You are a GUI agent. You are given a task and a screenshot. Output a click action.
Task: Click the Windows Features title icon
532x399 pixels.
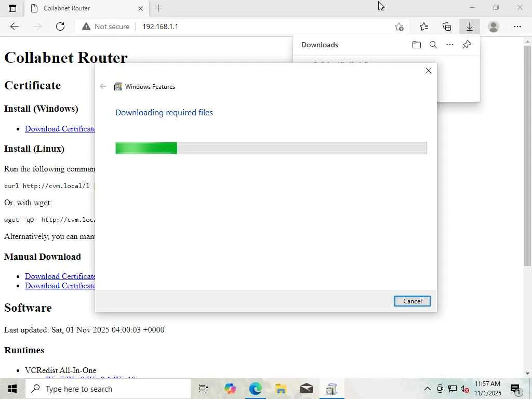pyautogui.click(x=118, y=87)
